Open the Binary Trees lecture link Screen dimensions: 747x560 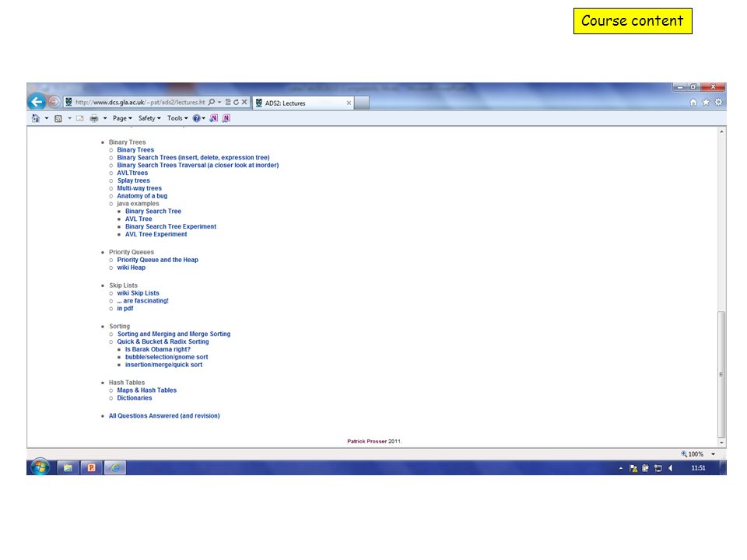pyautogui.click(x=135, y=149)
